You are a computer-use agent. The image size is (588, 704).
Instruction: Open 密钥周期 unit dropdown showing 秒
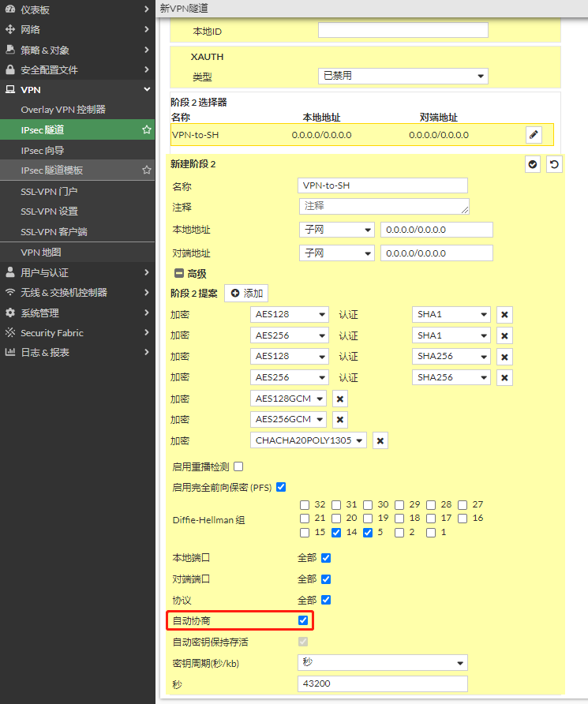(x=383, y=663)
